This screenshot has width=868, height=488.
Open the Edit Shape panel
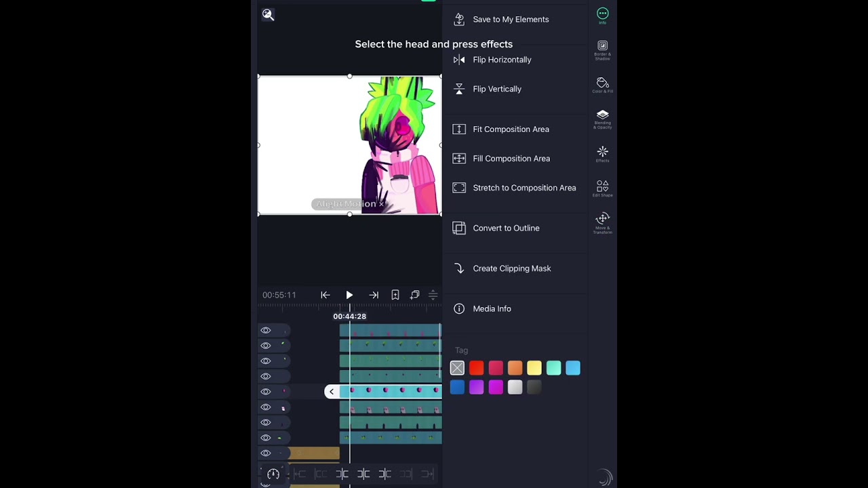pyautogui.click(x=602, y=188)
